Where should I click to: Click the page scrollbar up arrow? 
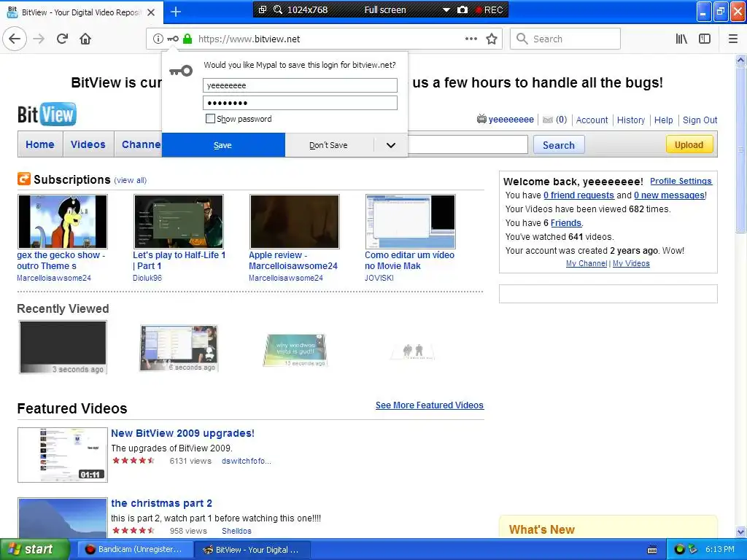[740, 60]
